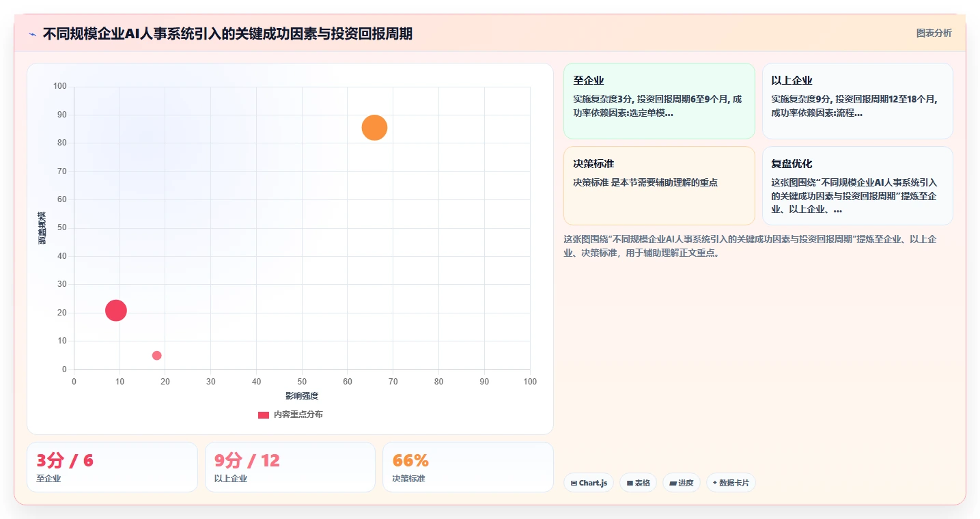Click the 66% stat value

pyautogui.click(x=410, y=460)
